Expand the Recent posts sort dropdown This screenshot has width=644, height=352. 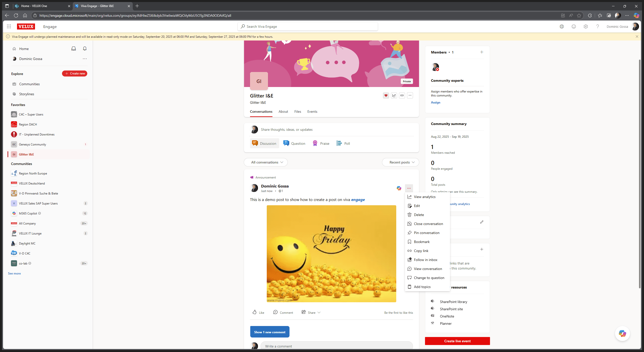click(400, 162)
